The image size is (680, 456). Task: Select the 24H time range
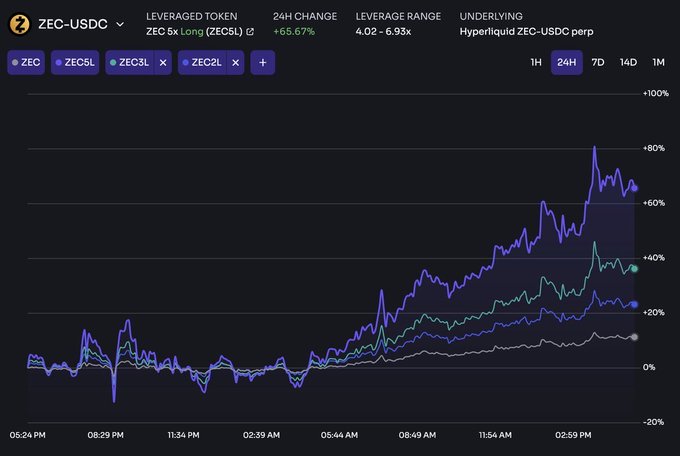tap(566, 62)
